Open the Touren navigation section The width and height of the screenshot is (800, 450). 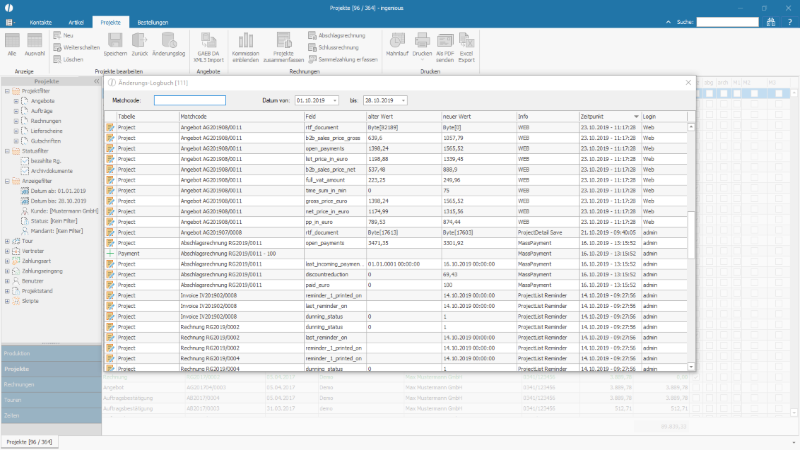(51, 400)
